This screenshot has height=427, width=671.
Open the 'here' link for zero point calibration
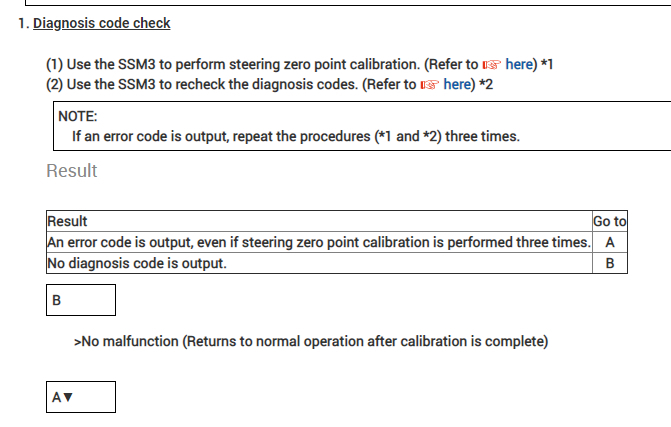click(x=520, y=65)
